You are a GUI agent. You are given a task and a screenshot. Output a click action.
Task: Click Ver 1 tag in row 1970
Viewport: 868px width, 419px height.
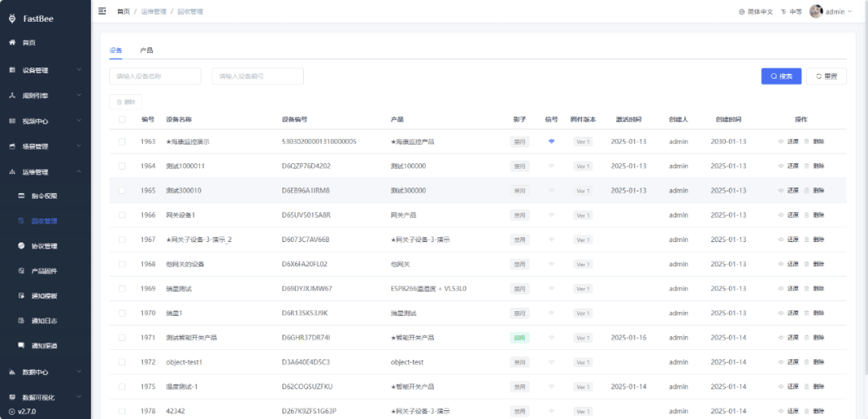pyautogui.click(x=583, y=313)
